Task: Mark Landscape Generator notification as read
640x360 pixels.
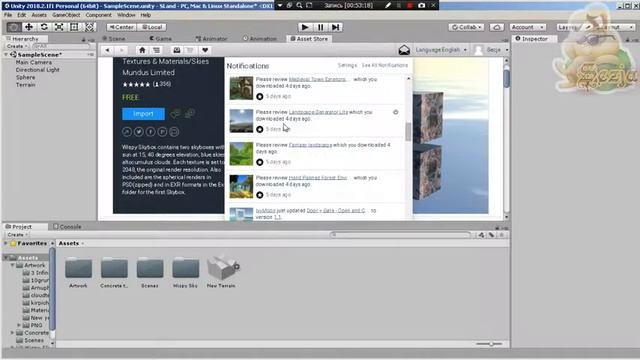Action: click(260, 129)
